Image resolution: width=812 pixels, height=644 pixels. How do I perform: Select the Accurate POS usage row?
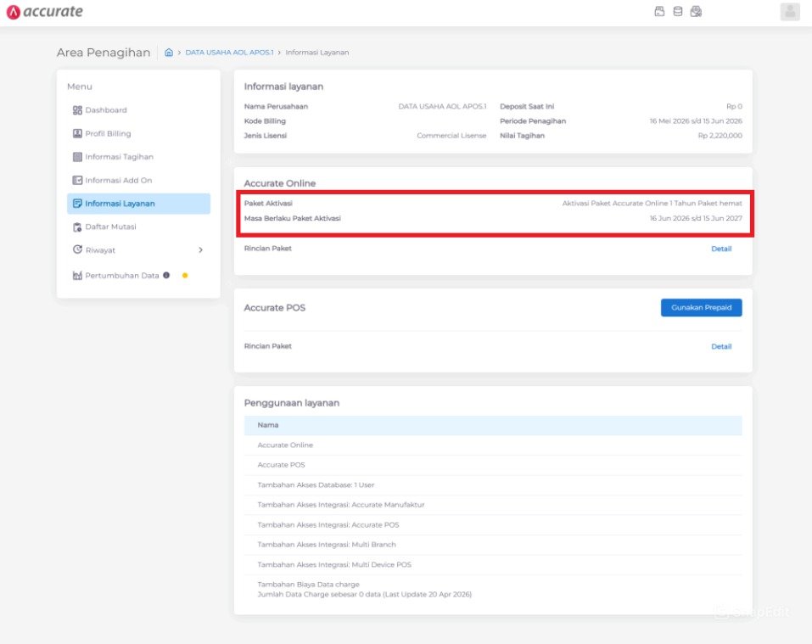pyautogui.click(x=493, y=465)
